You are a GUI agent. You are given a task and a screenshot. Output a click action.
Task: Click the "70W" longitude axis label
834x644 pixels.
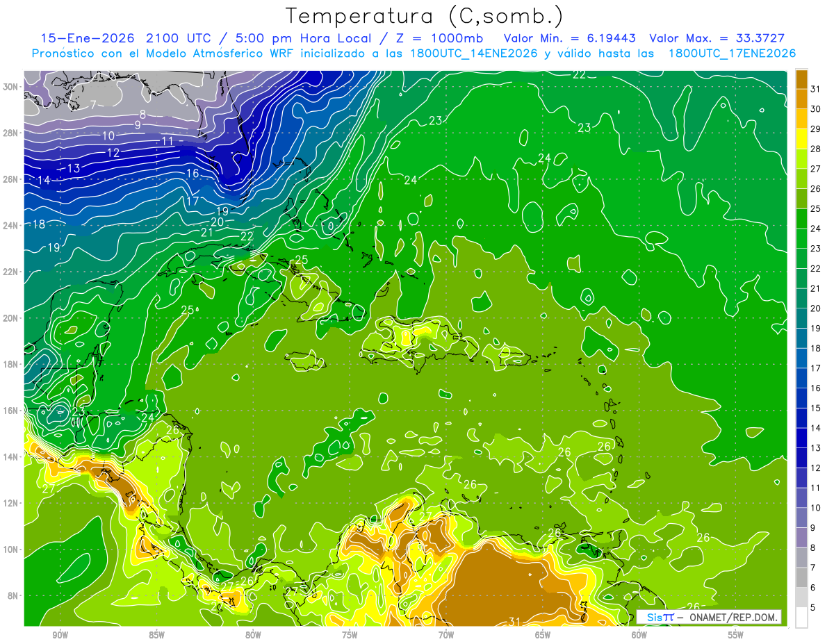click(446, 635)
